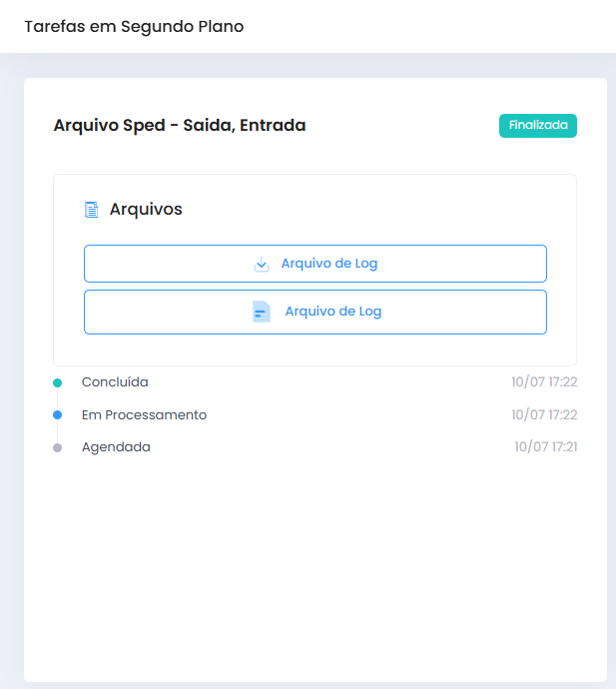The height and width of the screenshot is (689, 616).
Task: Click the download arrow icon in the first log button
Action: click(x=262, y=265)
